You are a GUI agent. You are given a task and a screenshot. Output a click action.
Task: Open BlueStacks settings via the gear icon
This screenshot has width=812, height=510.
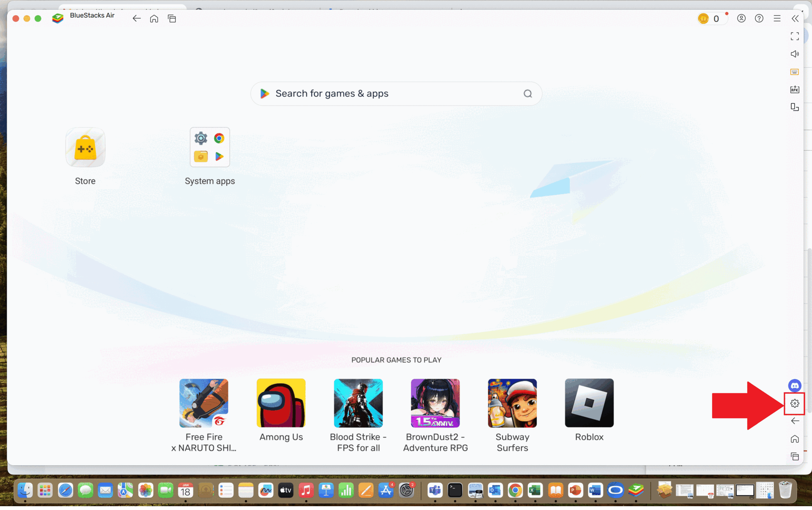(794, 403)
